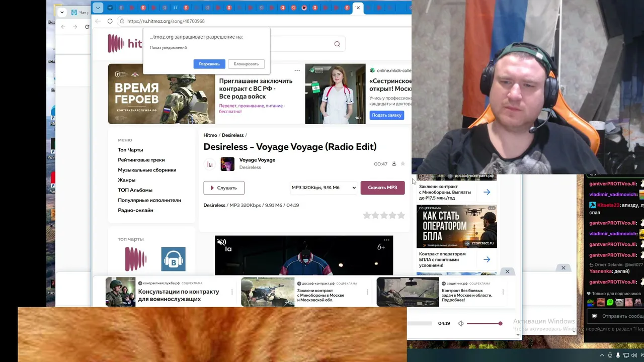This screenshot has width=644, height=362.
Task: Show hidden system tray icons
Action: 602,355
